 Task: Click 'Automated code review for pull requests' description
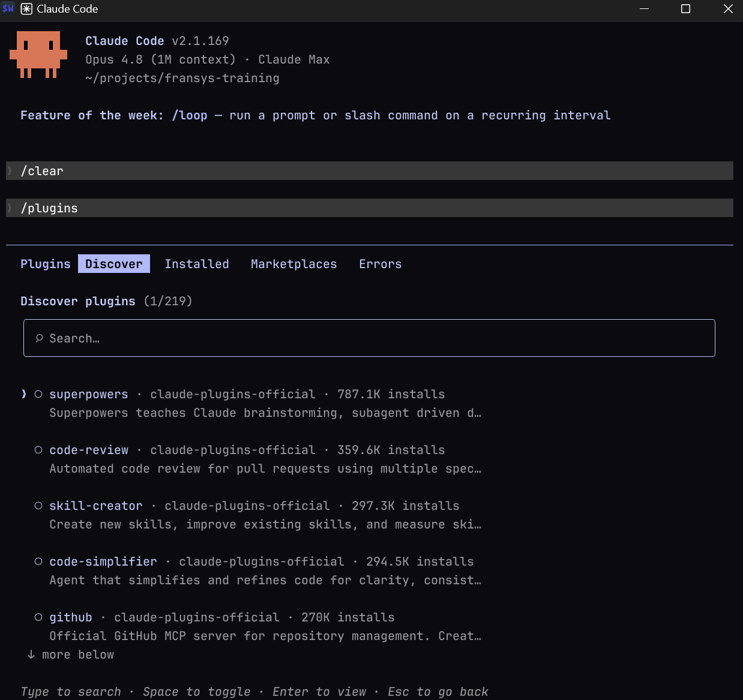265,468
